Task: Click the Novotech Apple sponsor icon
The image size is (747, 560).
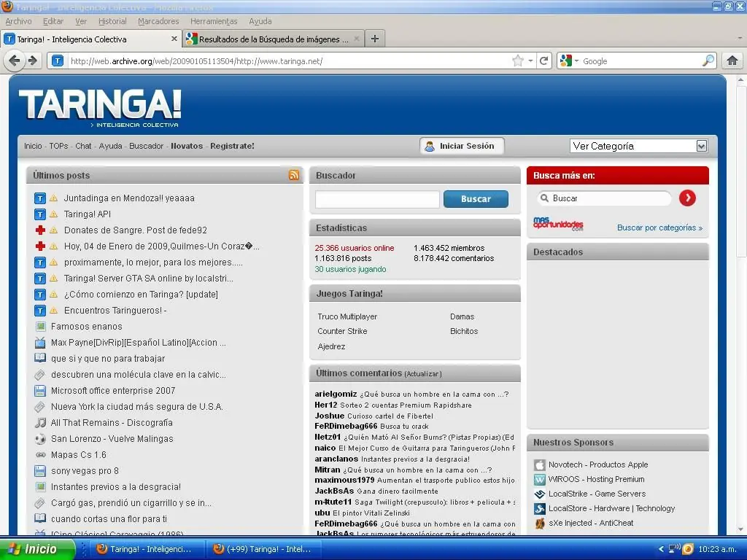Action: 539,464
